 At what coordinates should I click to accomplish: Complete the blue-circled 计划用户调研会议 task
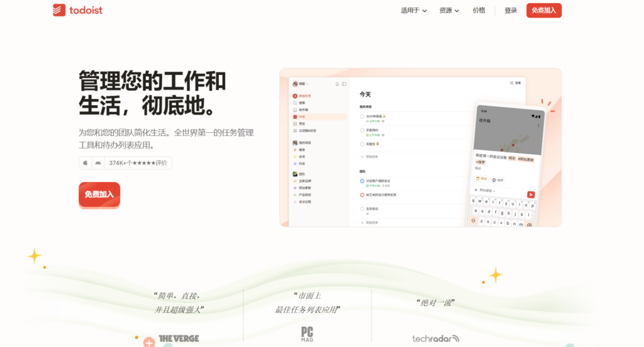pos(362,181)
